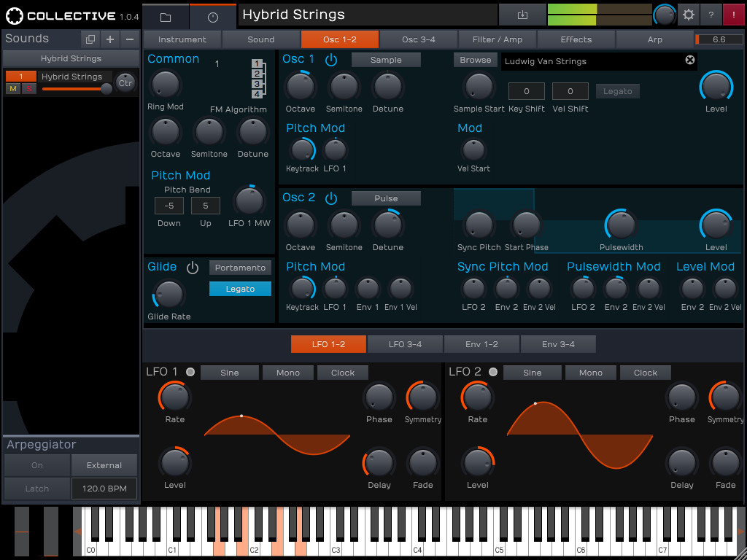Enable Arpeggiator Latch
Viewport: 747px width, 560px height.
click(37, 489)
